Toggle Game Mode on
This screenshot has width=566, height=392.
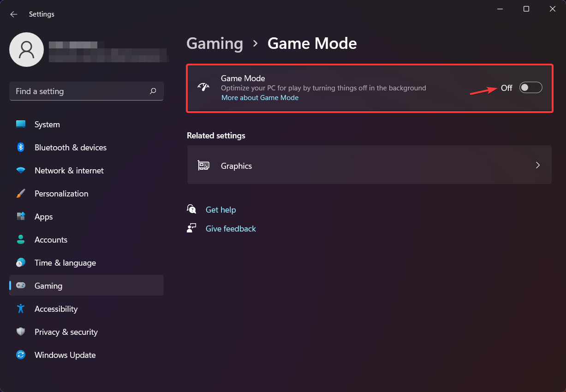[x=530, y=87]
